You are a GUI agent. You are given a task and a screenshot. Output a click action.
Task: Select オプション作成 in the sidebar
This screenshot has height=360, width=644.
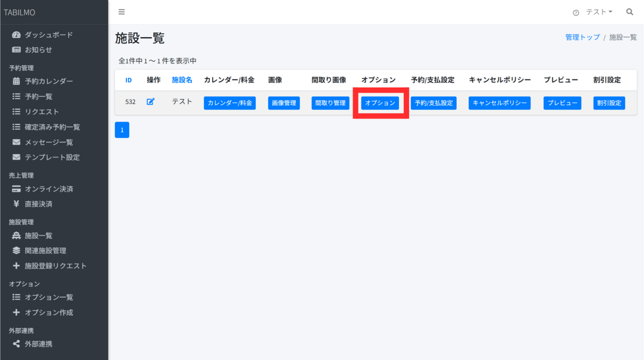coord(49,313)
